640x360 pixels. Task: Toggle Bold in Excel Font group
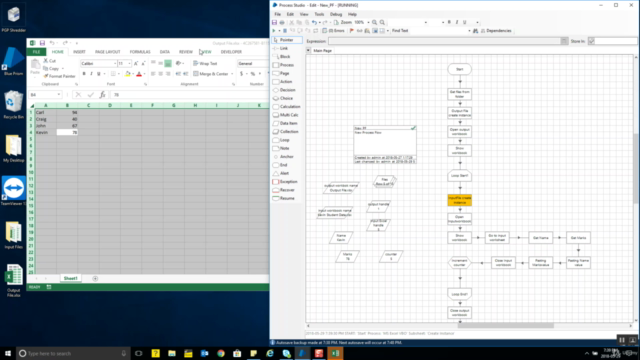click(x=84, y=74)
